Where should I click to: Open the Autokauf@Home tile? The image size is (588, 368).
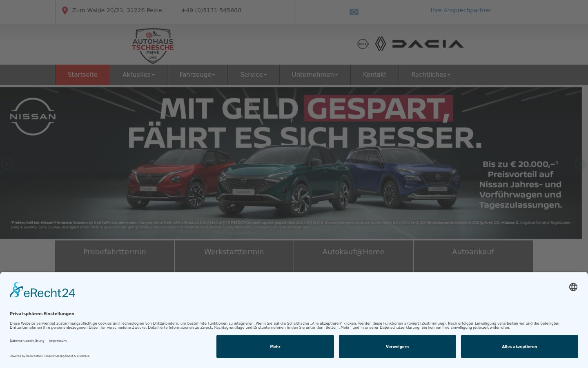pyautogui.click(x=354, y=256)
